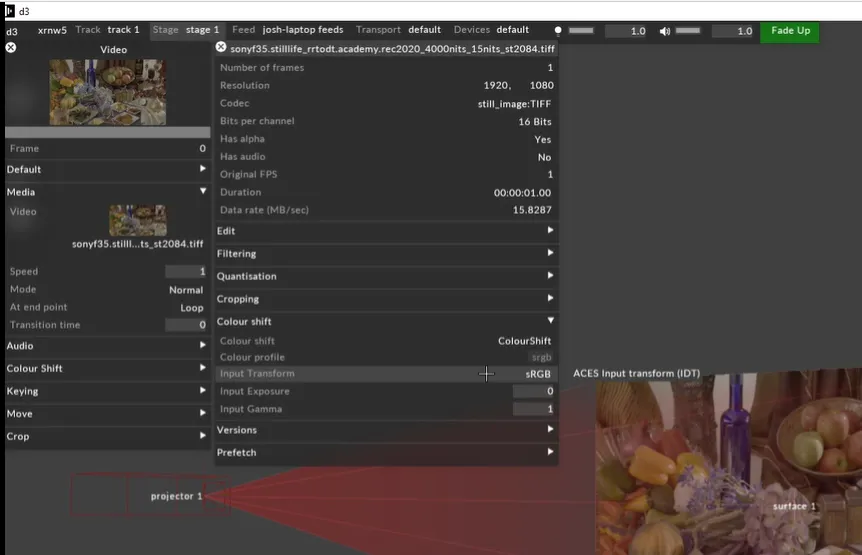
Task: Select the projector 1 object in stage
Action: click(176, 496)
